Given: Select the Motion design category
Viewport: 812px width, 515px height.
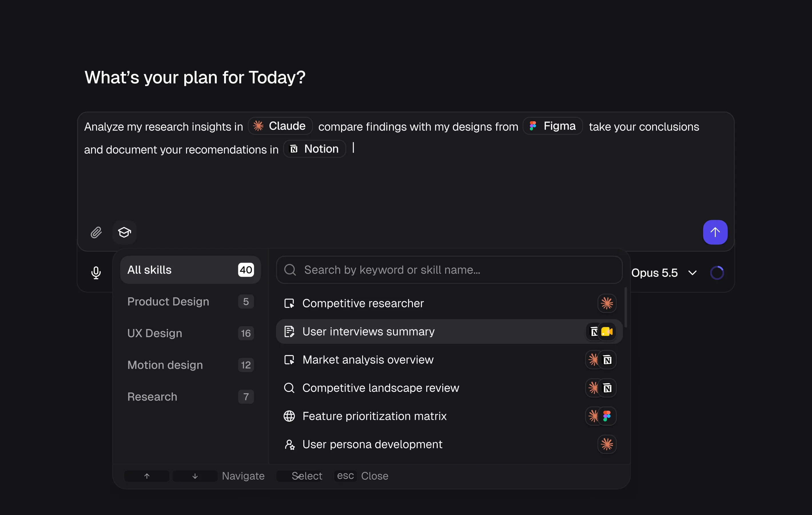Looking at the screenshot, I should (x=190, y=365).
